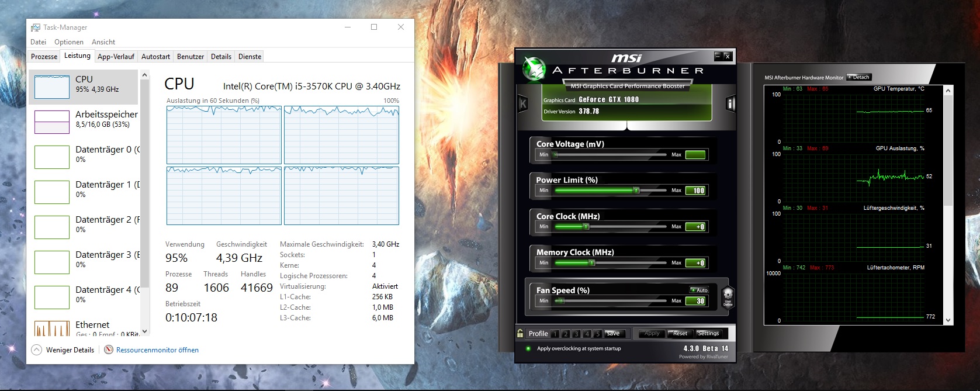This screenshot has height=391, width=980.
Task: Select profile slot 3 in Afterburner
Action: (x=576, y=334)
